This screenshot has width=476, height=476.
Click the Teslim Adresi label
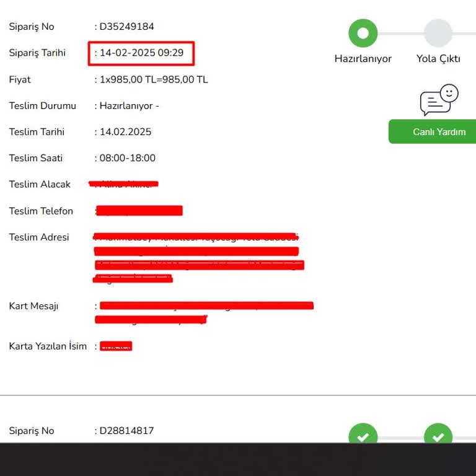tap(39, 237)
